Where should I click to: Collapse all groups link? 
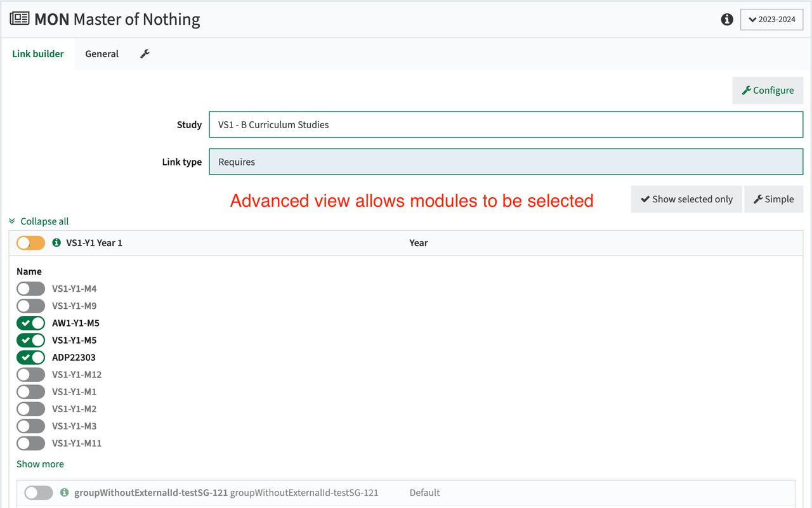[39, 221]
